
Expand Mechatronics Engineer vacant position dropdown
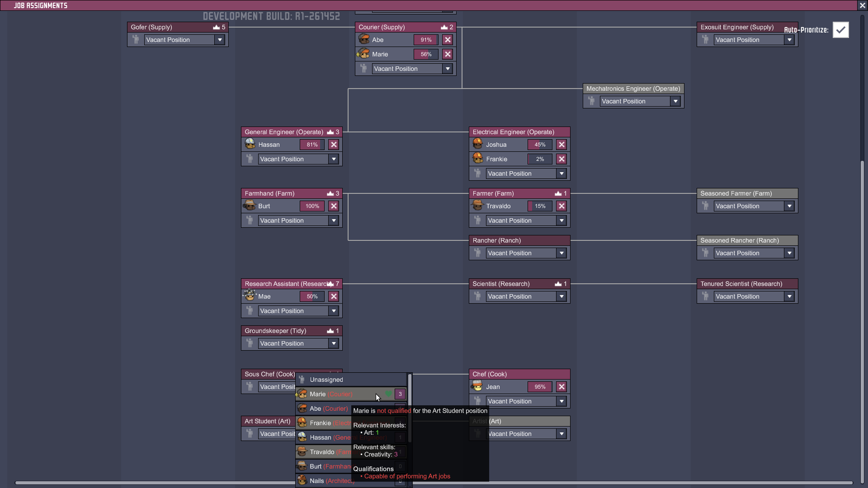pos(675,101)
